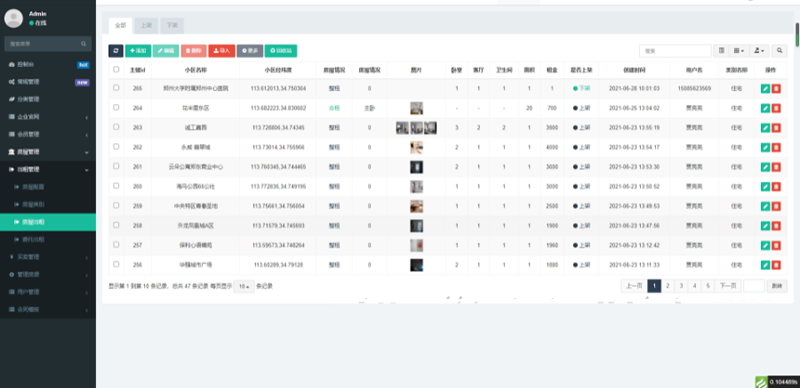Toggle the card view icon in the toolbar

721,51
